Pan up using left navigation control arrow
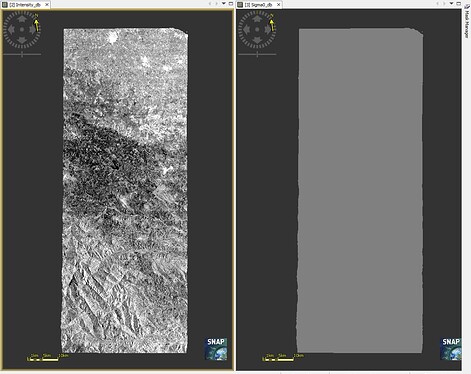The image size is (471, 374). point(22,19)
